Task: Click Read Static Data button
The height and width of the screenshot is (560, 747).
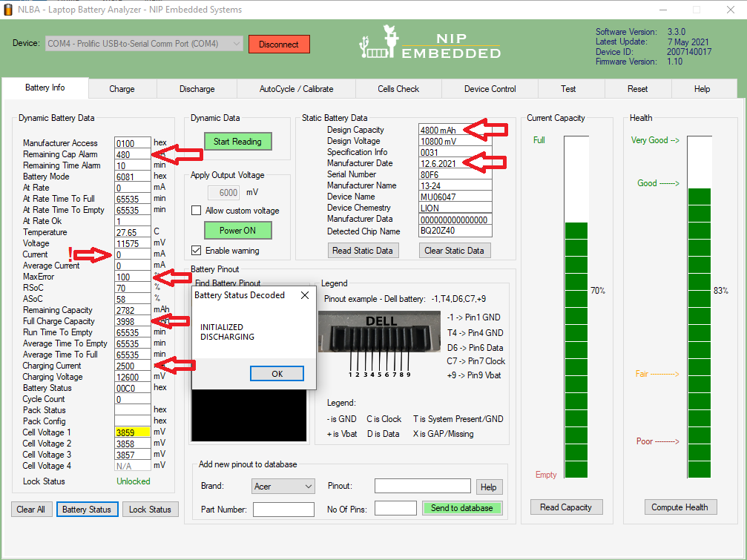Action: coord(363,251)
